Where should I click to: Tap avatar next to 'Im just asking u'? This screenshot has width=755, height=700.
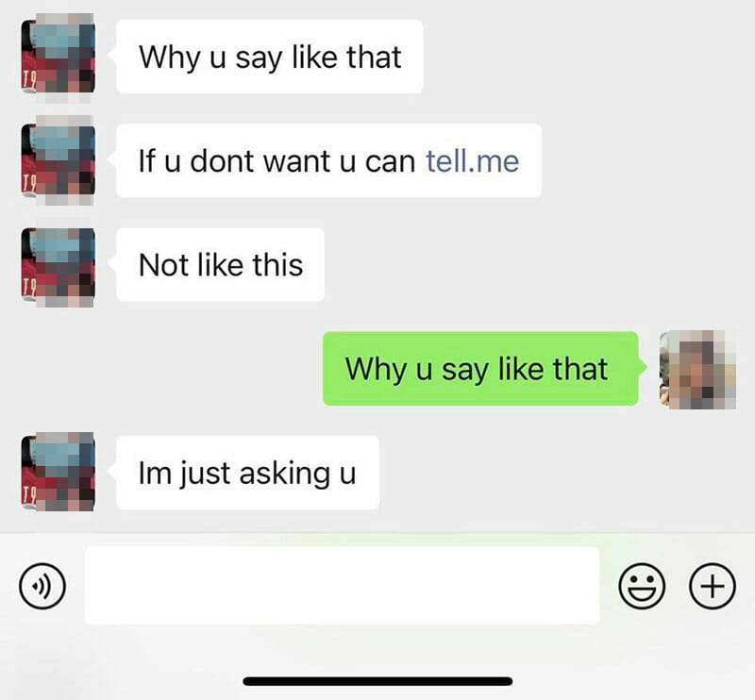pos(58,473)
